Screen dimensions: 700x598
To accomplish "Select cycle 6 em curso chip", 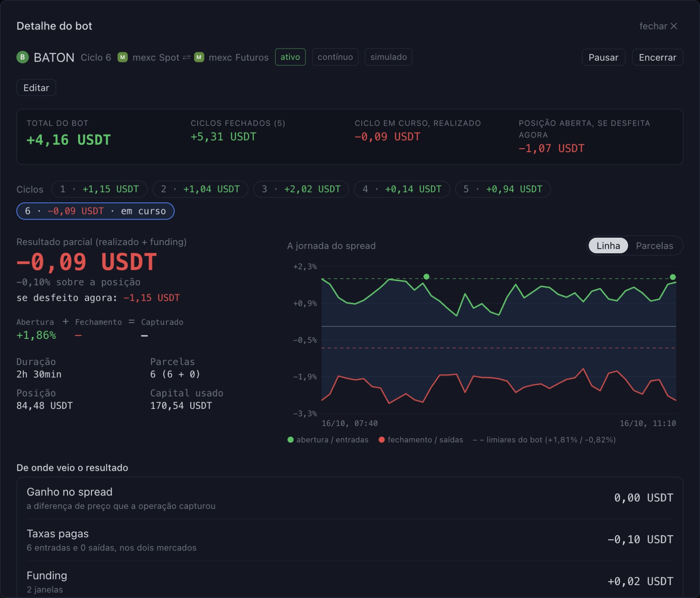I will 95,211.
